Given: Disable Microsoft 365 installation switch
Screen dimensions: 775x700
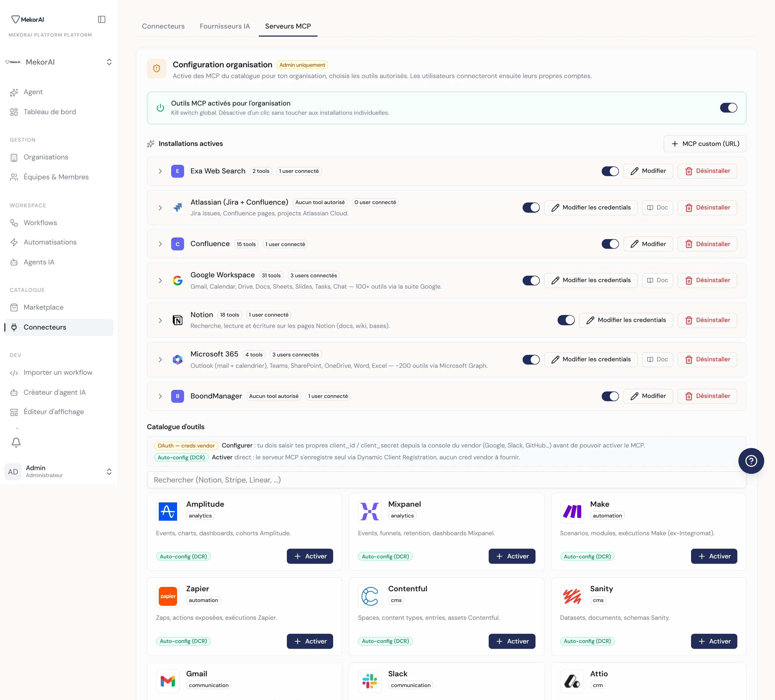Looking at the screenshot, I should point(530,360).
